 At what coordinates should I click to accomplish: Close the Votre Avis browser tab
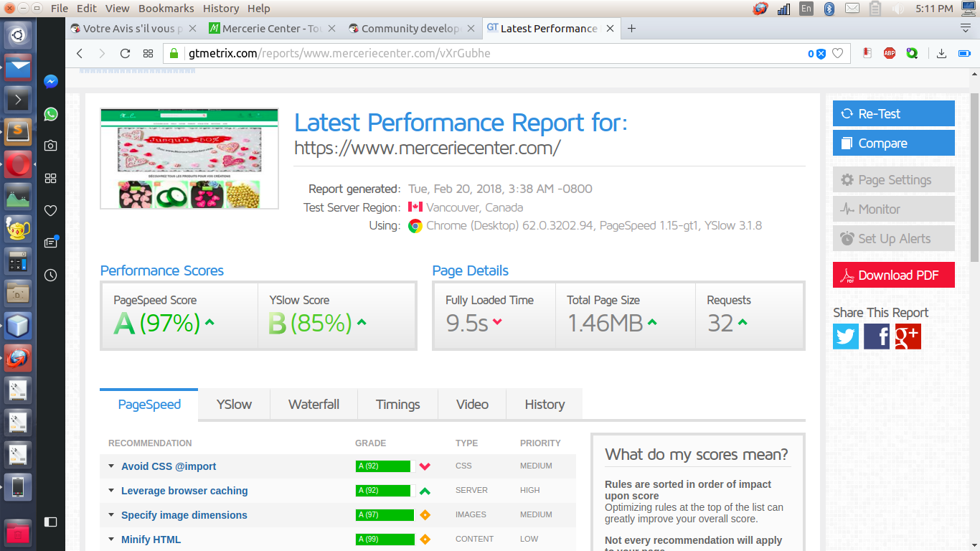[191, 29]
